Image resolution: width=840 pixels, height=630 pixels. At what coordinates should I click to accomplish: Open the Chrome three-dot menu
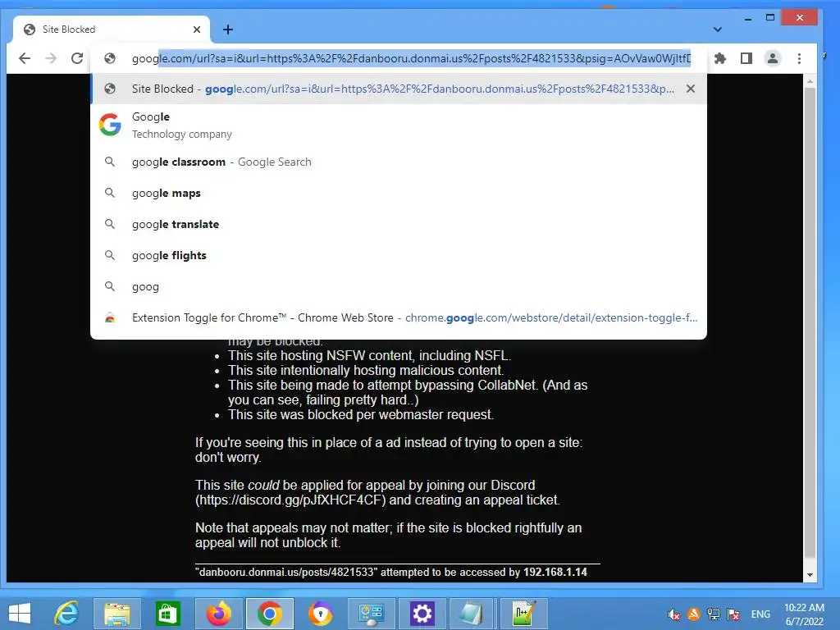point(799,58)
